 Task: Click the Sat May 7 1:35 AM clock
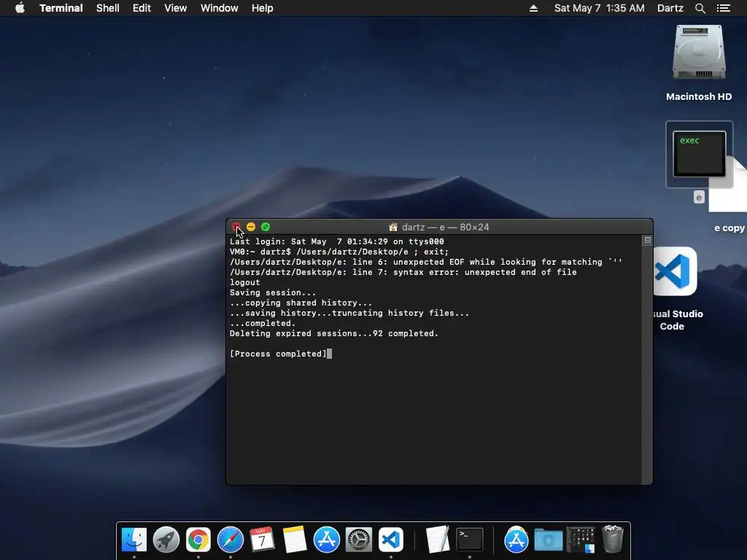tap(600, 8)
